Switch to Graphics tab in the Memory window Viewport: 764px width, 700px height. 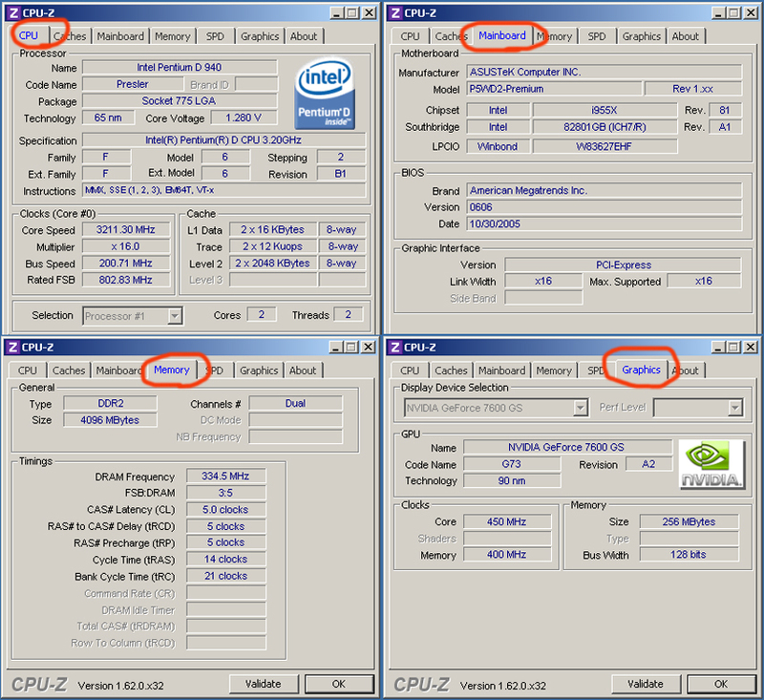point(259,371)
